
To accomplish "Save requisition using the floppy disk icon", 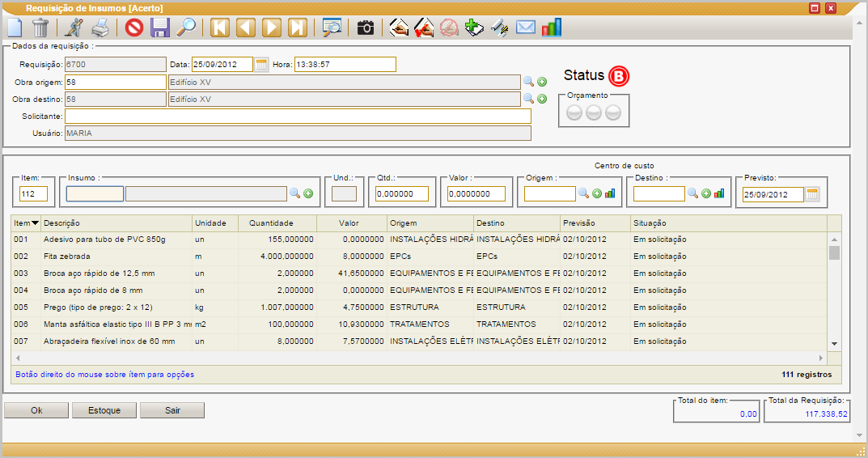I will pyautogui.click(x=160, y=28).
